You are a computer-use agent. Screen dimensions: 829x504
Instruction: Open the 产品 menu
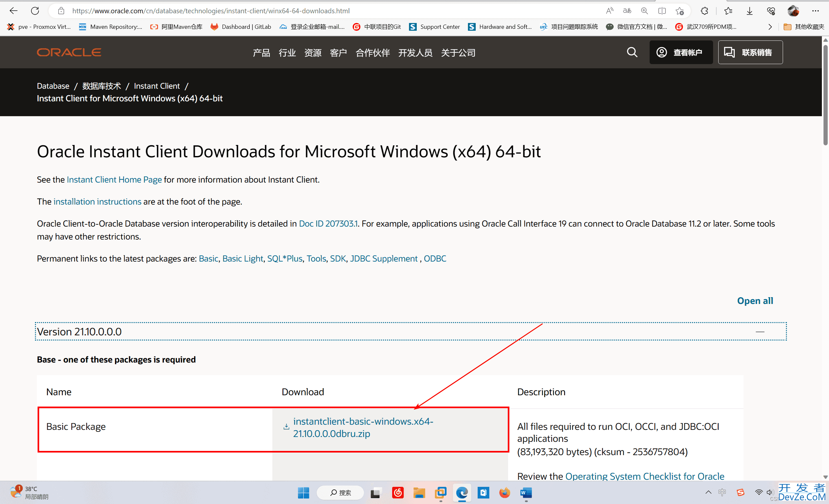tap(261, 53)
